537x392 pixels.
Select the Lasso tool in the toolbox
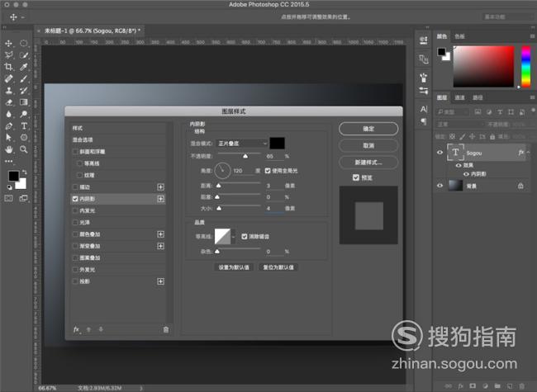pyautogui.click(x=8, y=54)
